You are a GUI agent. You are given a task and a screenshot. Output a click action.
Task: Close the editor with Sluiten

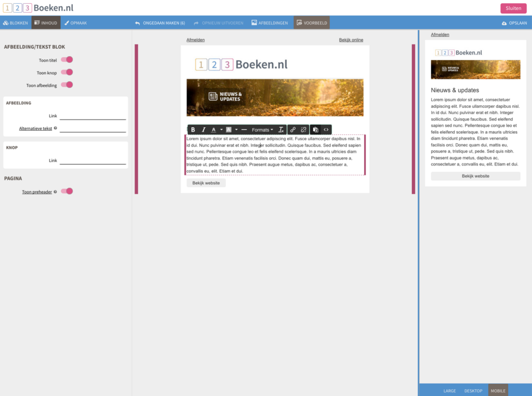click(x=513, y=8)
